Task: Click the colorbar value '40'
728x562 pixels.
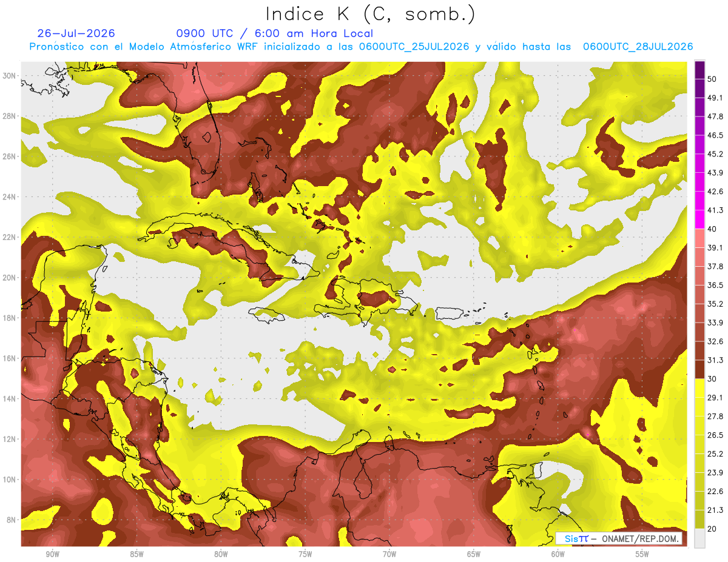Action: tap(712, 229)
